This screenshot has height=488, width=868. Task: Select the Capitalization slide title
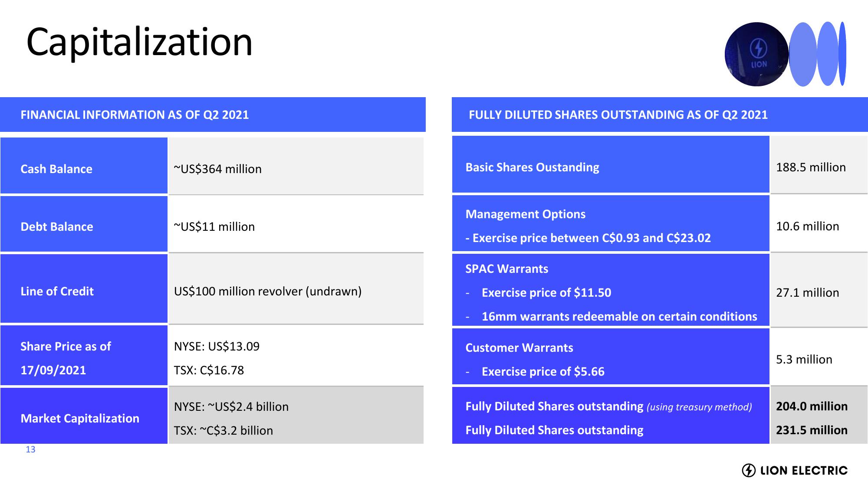point(139,43)
